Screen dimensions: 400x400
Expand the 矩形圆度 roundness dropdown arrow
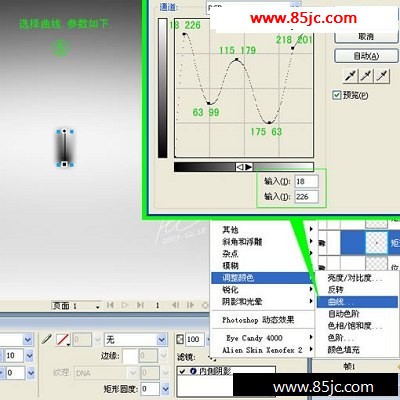[165, 389]
